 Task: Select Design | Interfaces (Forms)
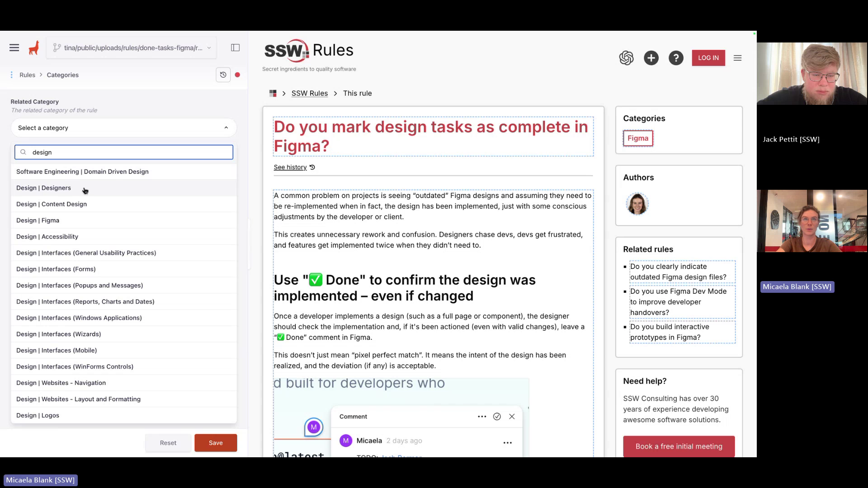(x=123, y=269)
